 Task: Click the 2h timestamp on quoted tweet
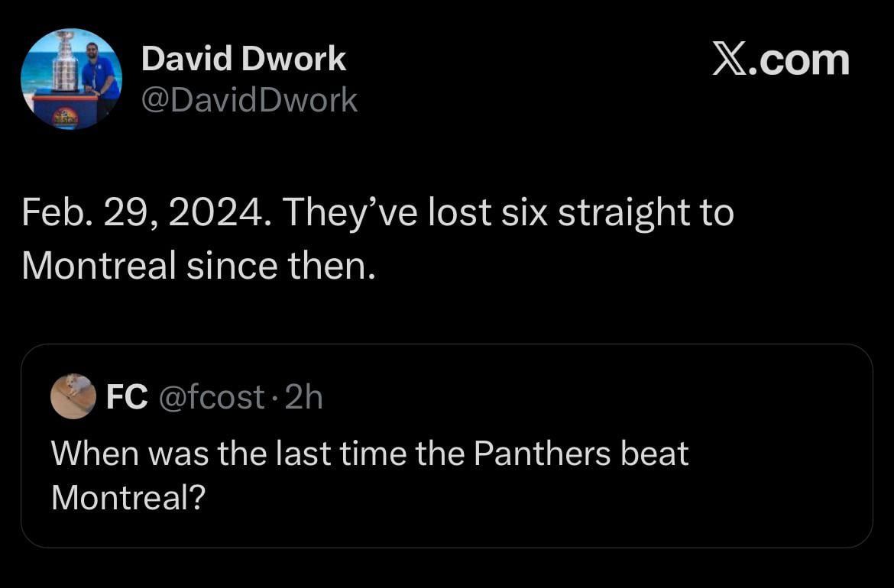(x=304, y=396)
